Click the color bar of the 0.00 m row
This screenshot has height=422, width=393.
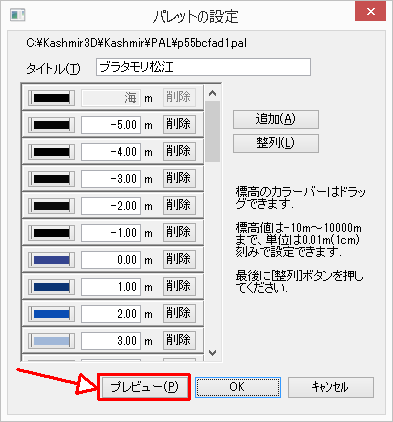coord(51,260)
